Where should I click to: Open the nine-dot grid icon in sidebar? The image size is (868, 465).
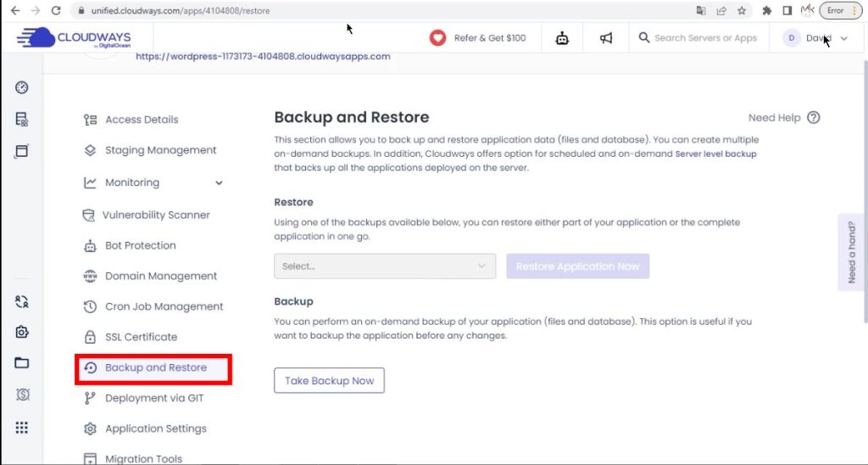[22, 428]
